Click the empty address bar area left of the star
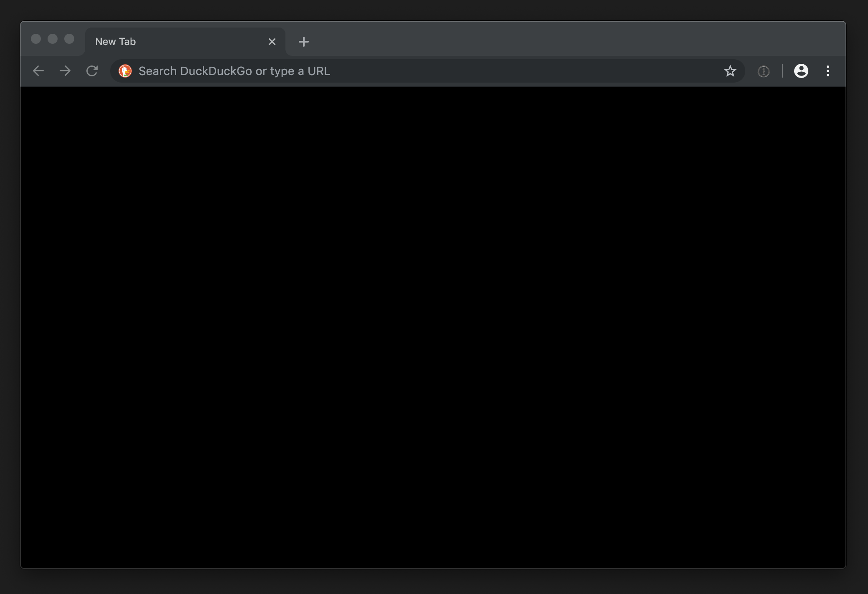This screenshot has height=594, width=868. pos(584,71)
